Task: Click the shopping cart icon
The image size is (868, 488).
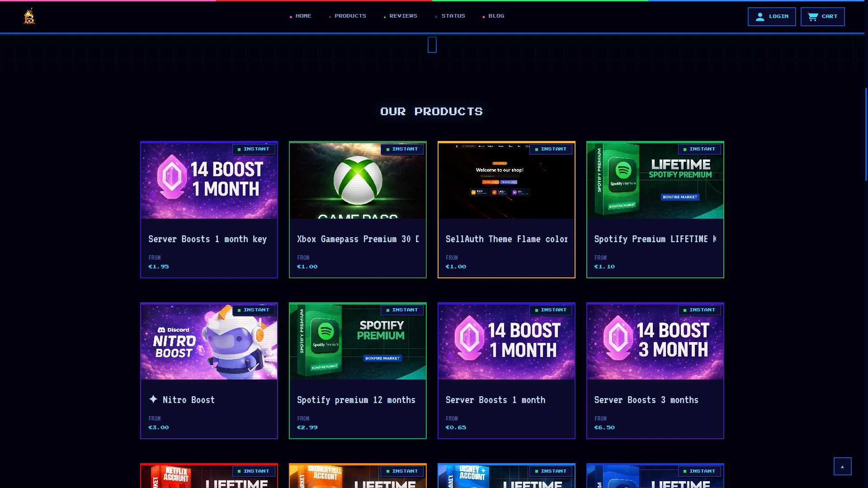Action: pos(813,17)
